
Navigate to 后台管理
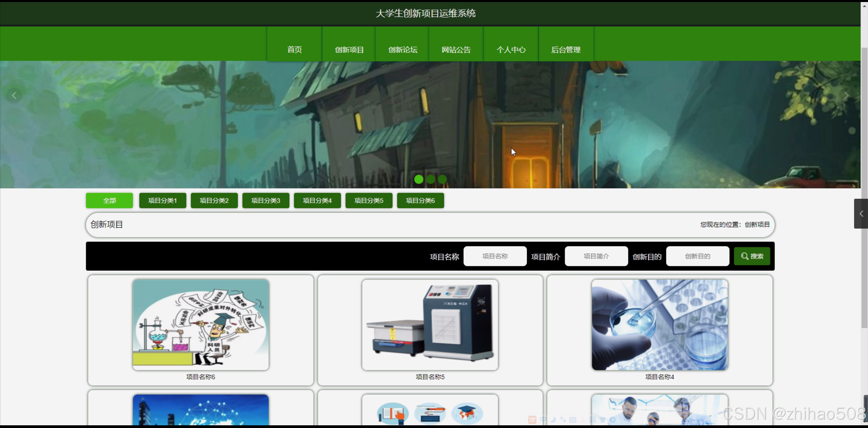(x=566, y=50)
